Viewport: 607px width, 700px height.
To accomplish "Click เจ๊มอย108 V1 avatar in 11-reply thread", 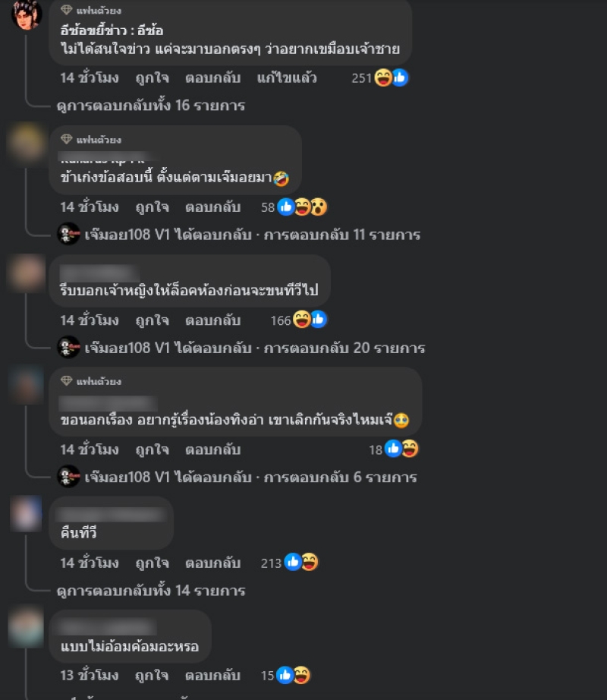I will coord(69,234).
